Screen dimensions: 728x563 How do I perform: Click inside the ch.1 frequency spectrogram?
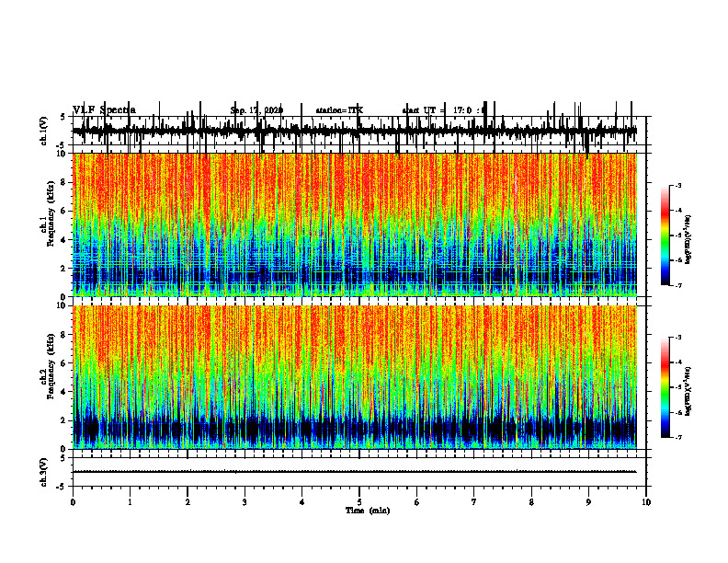(355, 224)
